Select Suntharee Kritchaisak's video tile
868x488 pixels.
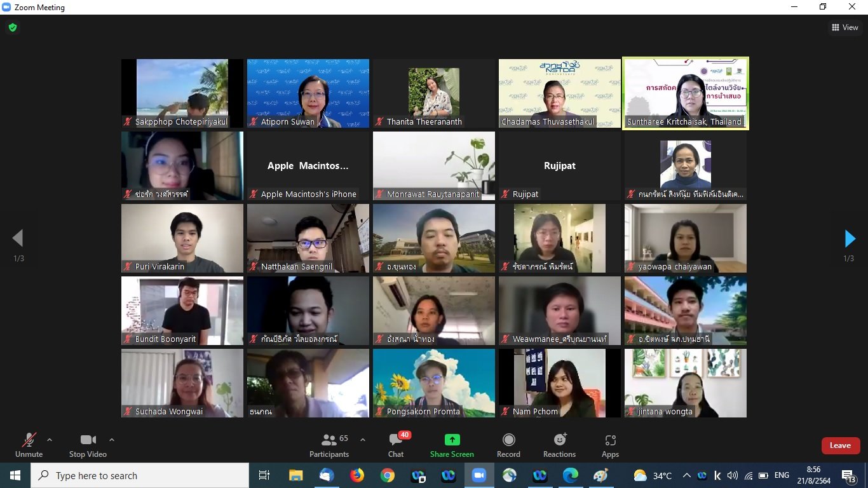pyautogui.click(x=685, y=93)
